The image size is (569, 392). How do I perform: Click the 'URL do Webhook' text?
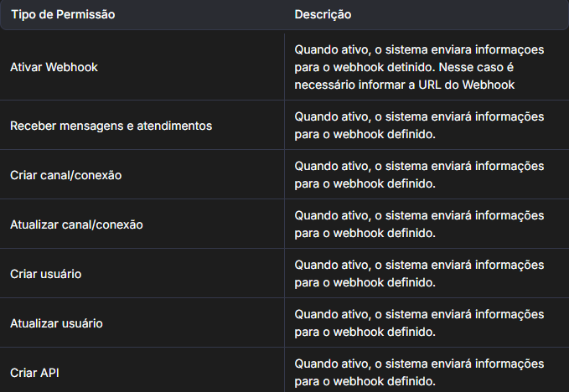click(x=470, y=85)
